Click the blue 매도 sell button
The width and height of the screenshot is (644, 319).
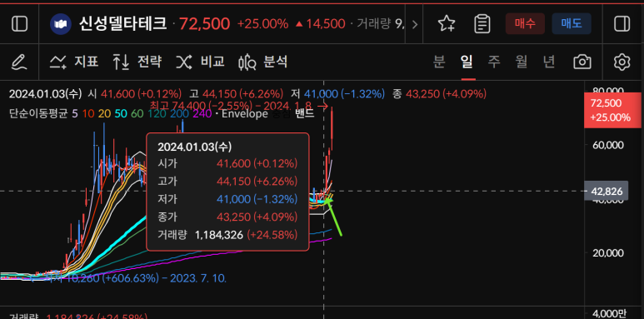click(572, 23)
